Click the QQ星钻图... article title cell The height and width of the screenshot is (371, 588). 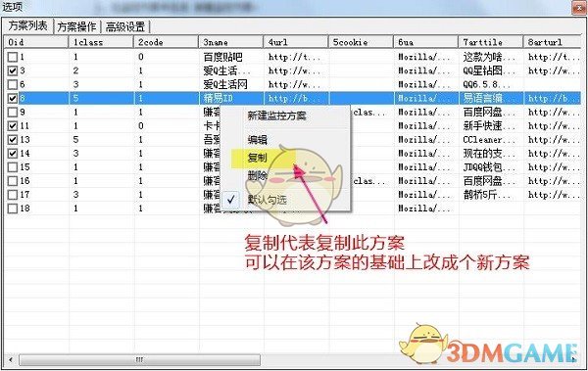[x=489, y=70]
